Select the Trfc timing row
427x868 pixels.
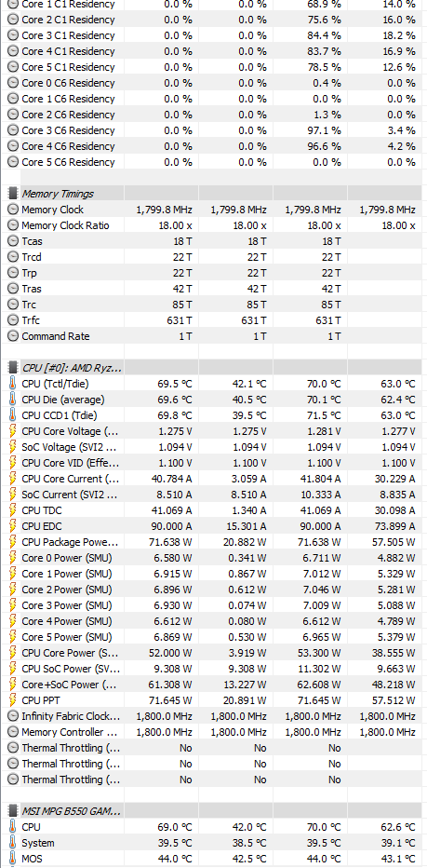click(x=214, y=320)
